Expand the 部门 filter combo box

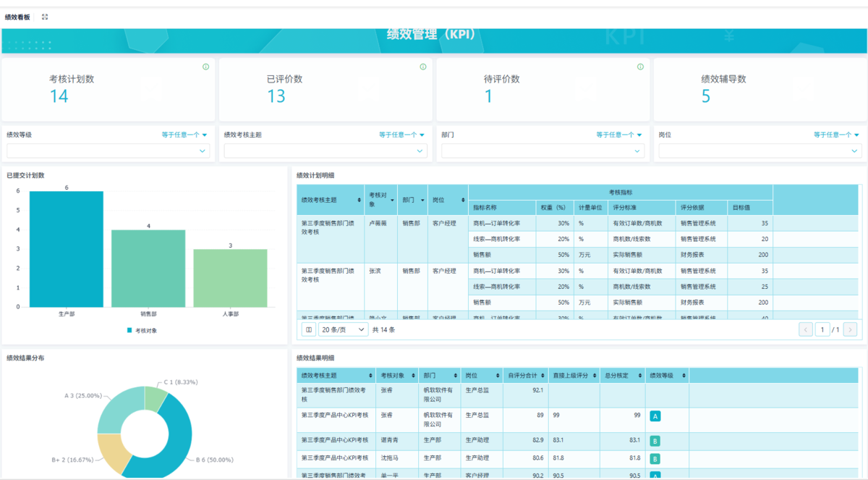point(542,151)
